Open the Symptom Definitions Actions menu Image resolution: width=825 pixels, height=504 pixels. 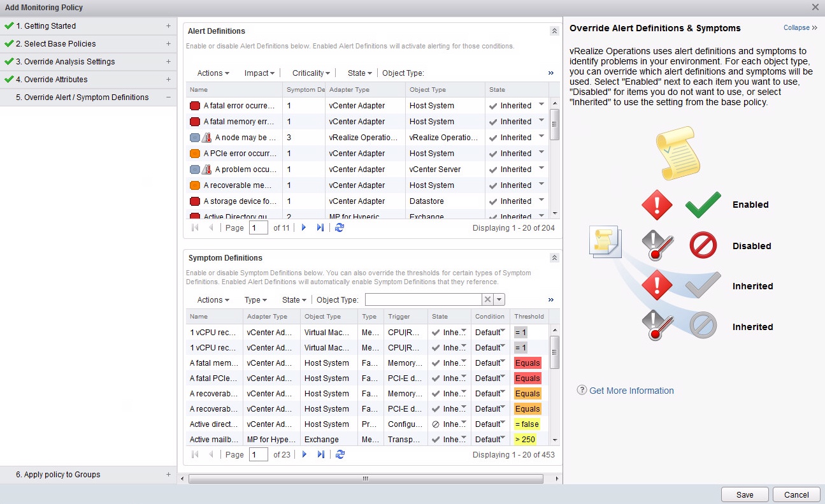click(x=213, y=300)
